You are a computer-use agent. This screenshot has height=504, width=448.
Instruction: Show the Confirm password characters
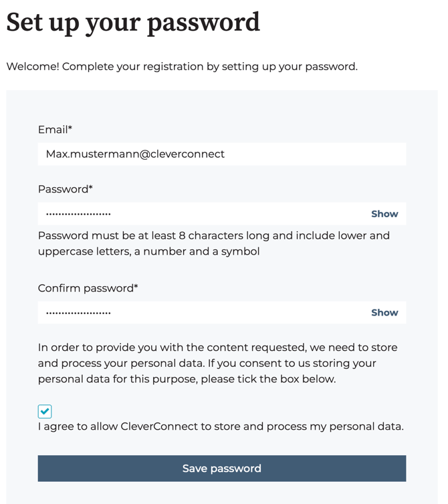coord(384,312)
